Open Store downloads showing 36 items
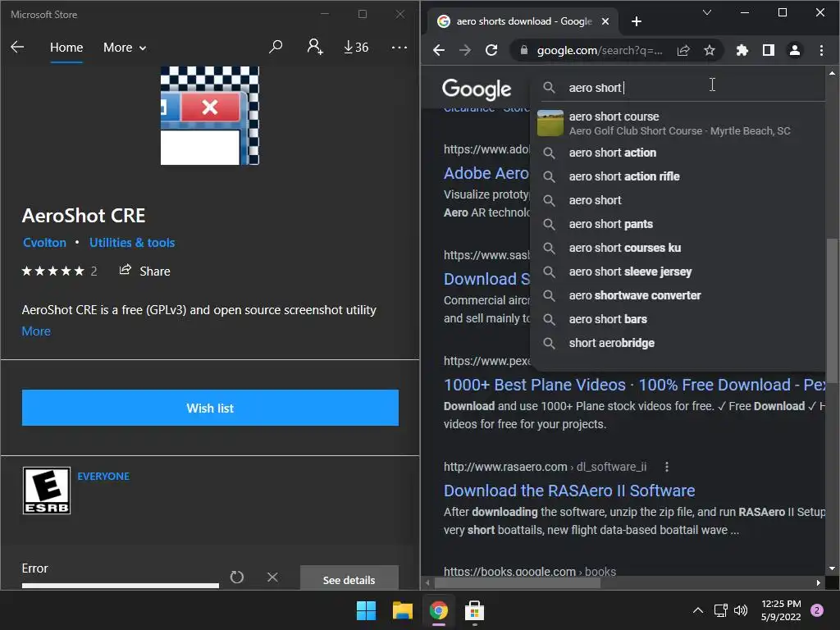840x630 pixels. 356,47
